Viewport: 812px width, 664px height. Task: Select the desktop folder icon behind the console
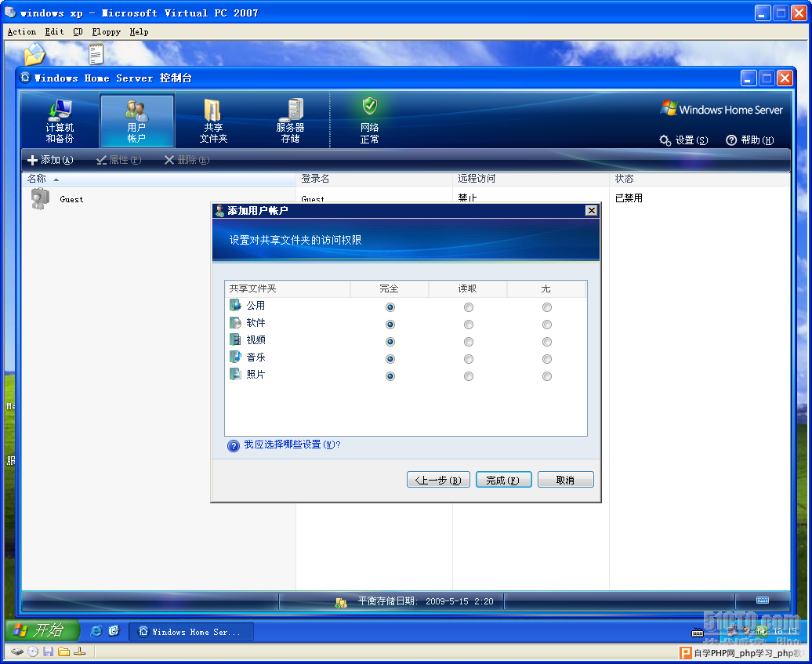point(34,54)
